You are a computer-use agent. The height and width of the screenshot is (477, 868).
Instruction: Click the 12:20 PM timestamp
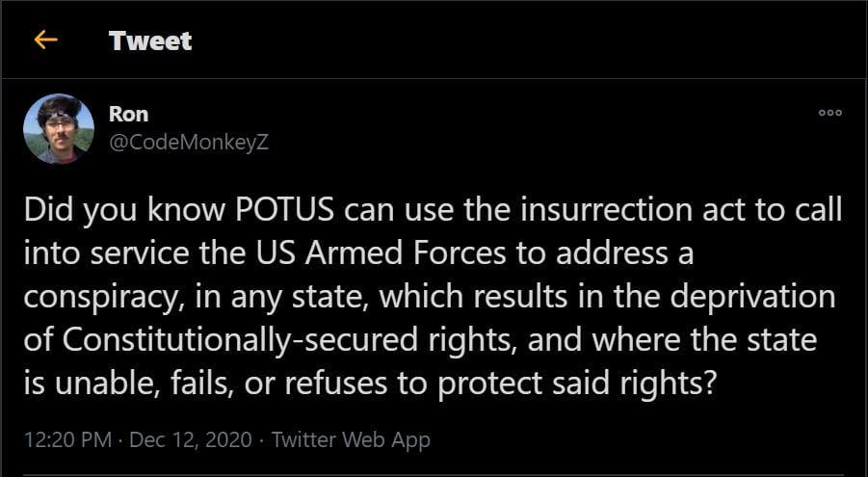coord(64,440)
